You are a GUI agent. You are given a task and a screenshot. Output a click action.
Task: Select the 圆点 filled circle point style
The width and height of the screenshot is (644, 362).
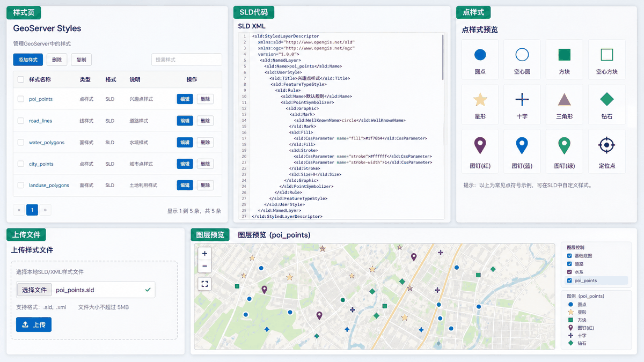pyautogui.click(x=480, y=59)
